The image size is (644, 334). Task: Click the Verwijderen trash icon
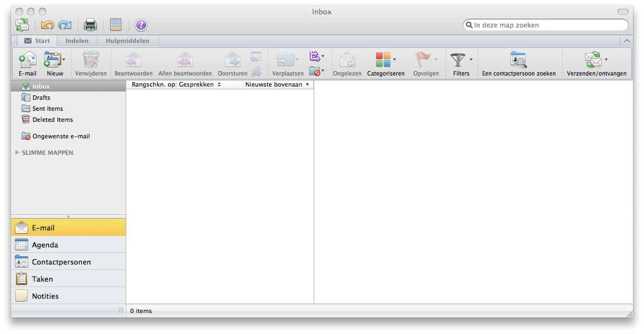tap(91, 60)
